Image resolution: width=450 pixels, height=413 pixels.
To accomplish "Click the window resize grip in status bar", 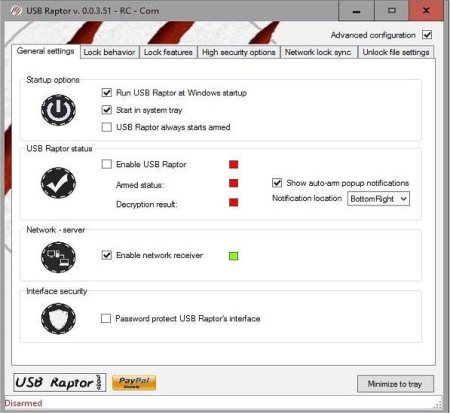I will (437, 405).
